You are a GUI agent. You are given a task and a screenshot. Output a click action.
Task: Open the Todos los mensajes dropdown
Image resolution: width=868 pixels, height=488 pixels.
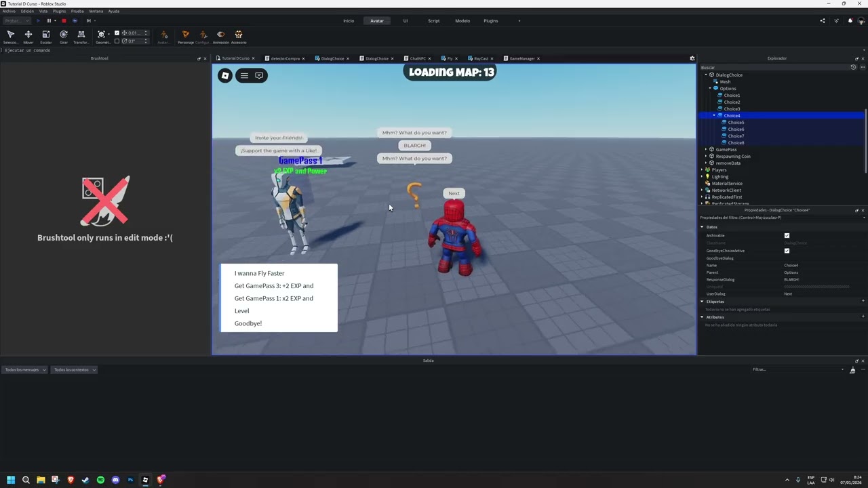pyautogui.click(x=25, y=369)
